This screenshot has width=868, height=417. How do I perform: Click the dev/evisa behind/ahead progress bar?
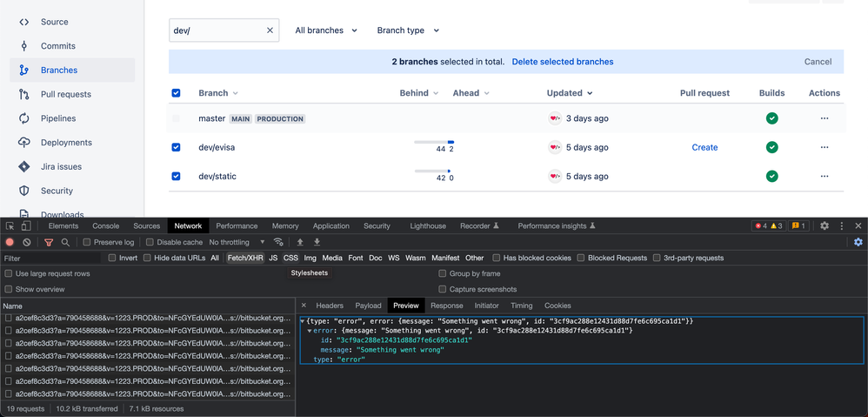click(434, 142)
